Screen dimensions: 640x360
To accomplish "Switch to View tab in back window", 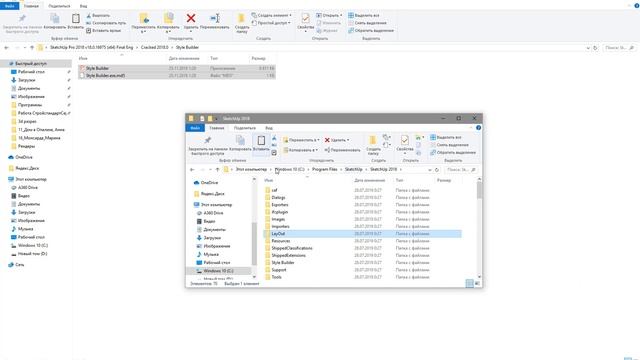I will tap(83, 6).
